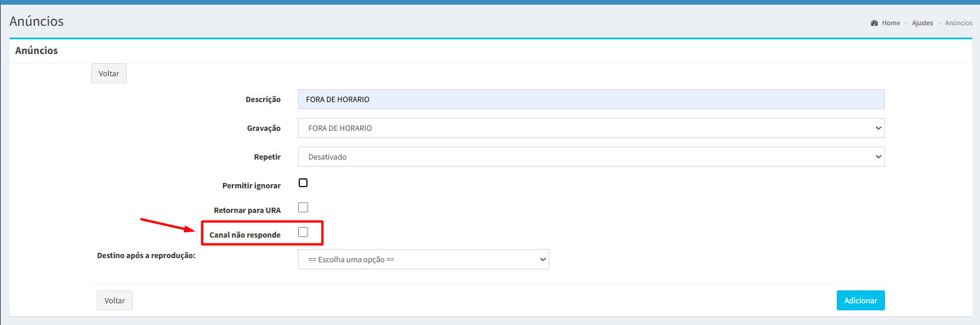Image resolution: width=980 pixels, height=325 pixels.
Task: Toggle the Permitir ignorar checkbox
Action: coord(303,183)
